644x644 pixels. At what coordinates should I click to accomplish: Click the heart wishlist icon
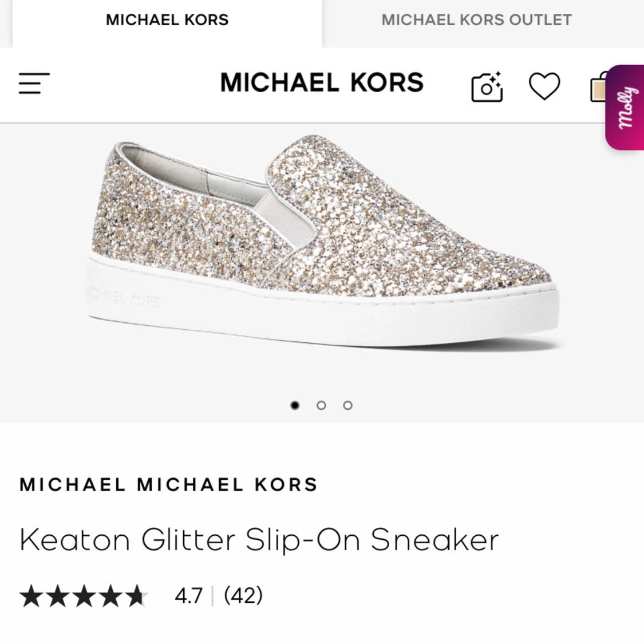tap(544, 86)
